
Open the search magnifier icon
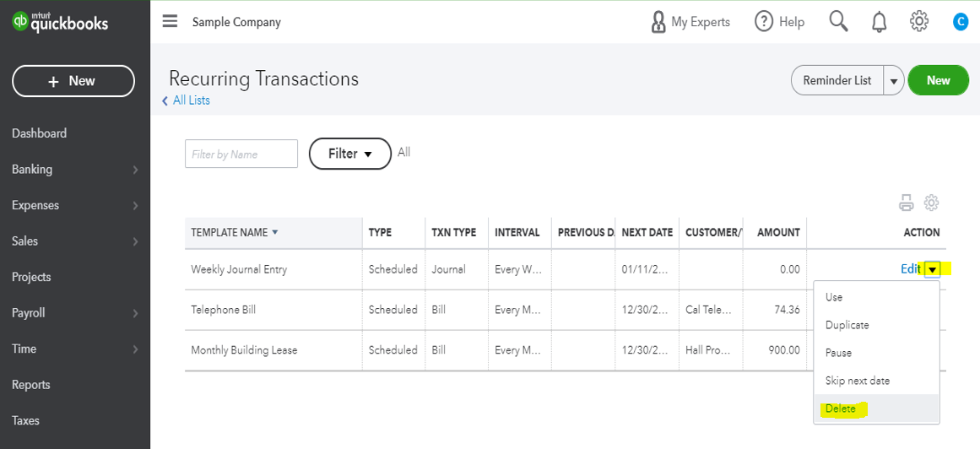(x=838, y=21)
